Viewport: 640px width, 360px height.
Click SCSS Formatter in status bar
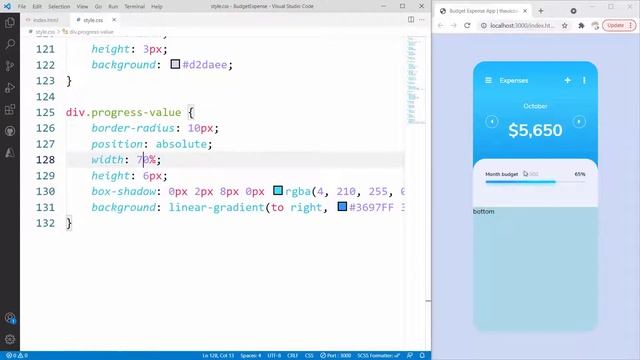click(x=378, y=356)
